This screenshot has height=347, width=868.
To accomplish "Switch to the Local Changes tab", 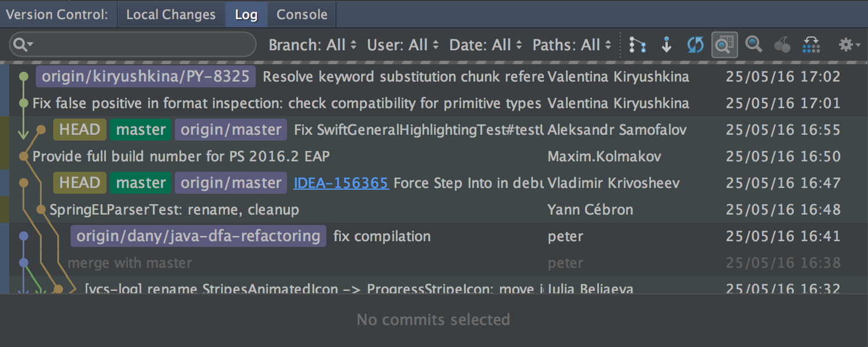I will (x=171, y=14).
